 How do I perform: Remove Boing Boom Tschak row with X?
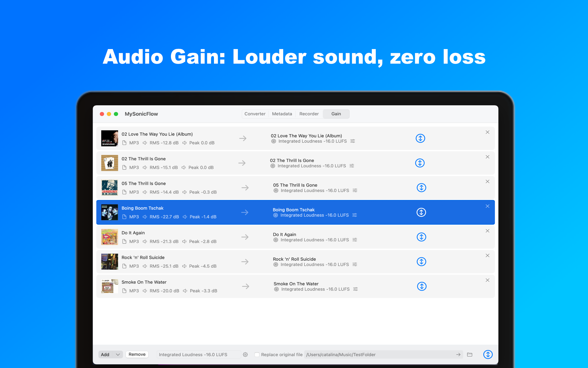(x=487, y=206)
